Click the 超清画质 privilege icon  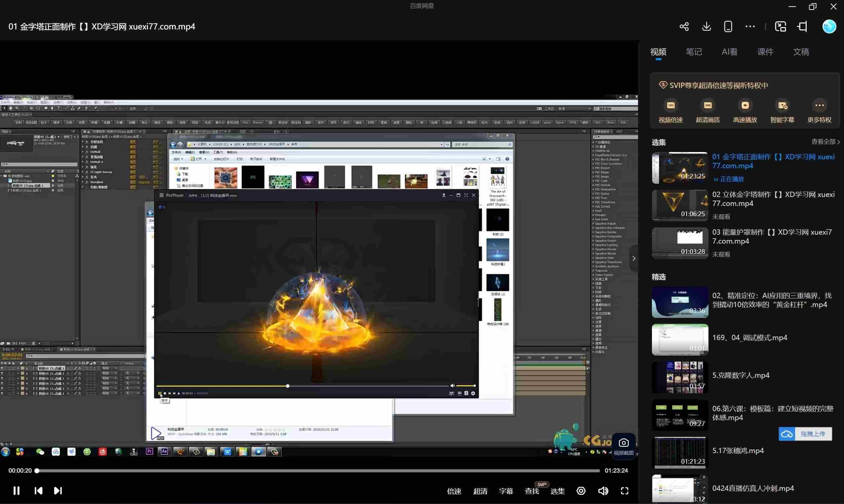(708, 106)
